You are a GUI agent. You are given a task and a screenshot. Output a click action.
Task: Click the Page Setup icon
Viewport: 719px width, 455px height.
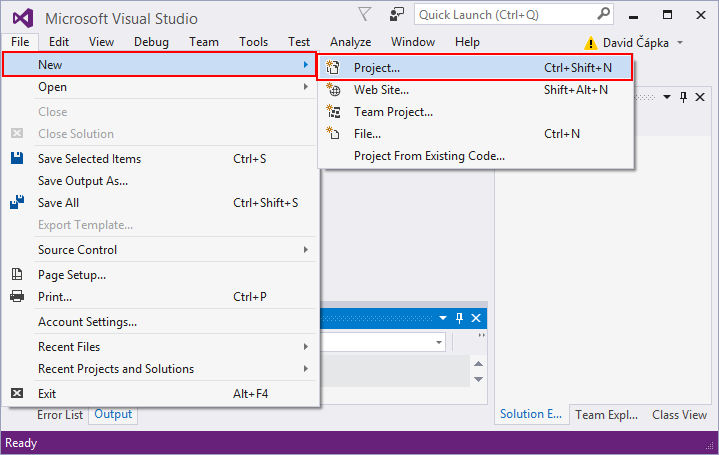tap(17, 274)
